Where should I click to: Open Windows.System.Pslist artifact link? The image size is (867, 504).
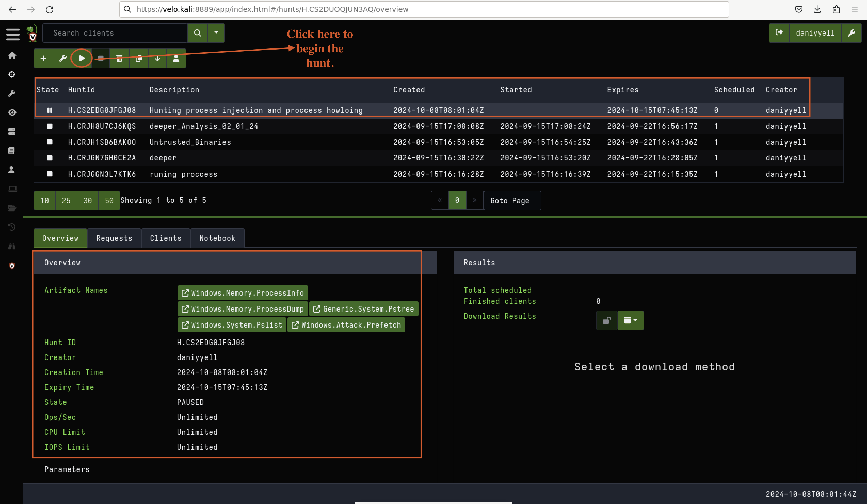point(232,325)
